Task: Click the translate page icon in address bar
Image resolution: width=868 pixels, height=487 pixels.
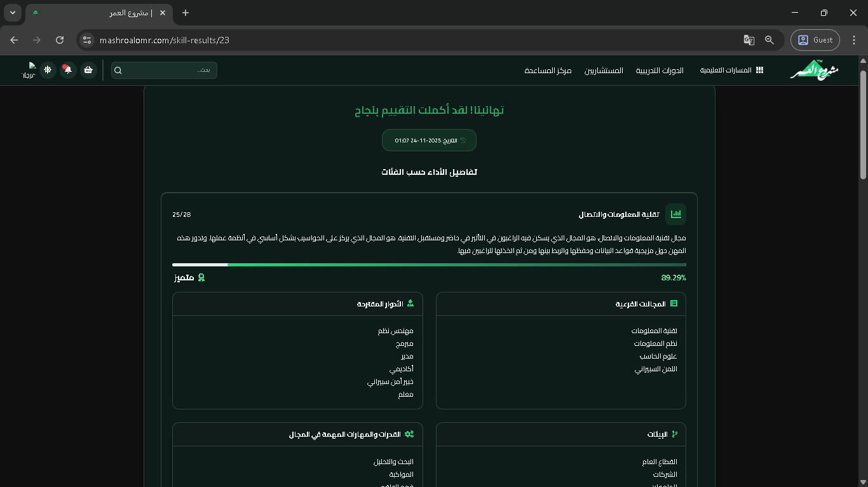Action: [x=749, y=40]
